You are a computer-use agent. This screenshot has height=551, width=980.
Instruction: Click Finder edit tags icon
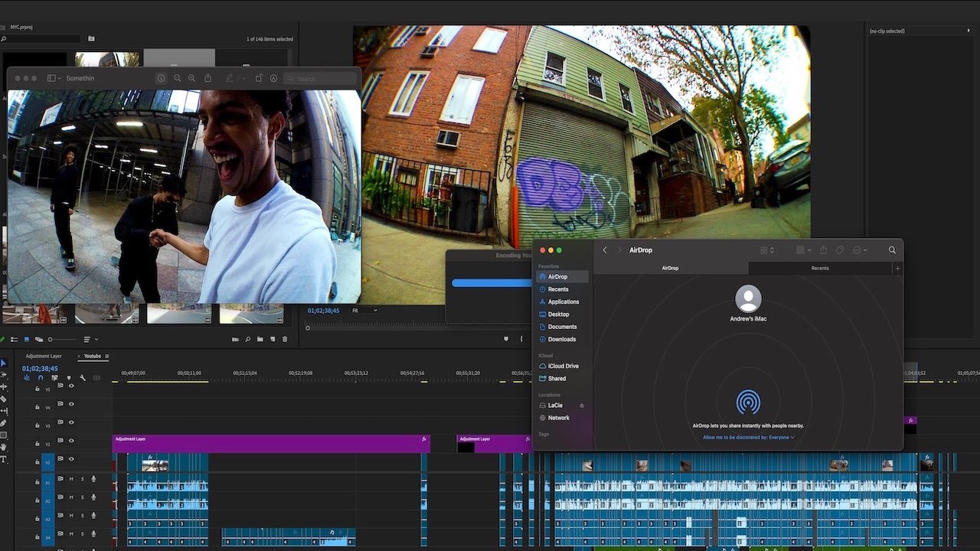click(840, 250)
